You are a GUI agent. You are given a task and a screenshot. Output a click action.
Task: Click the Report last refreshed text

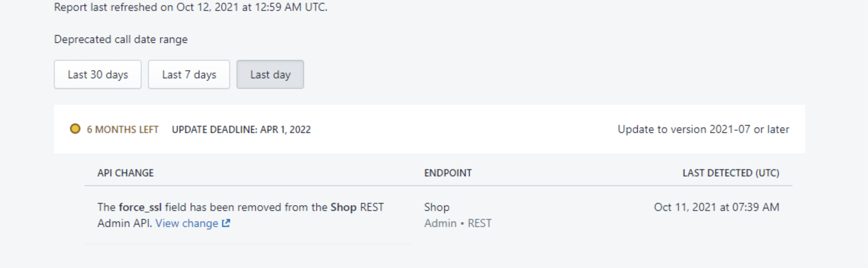pos(191,7)
